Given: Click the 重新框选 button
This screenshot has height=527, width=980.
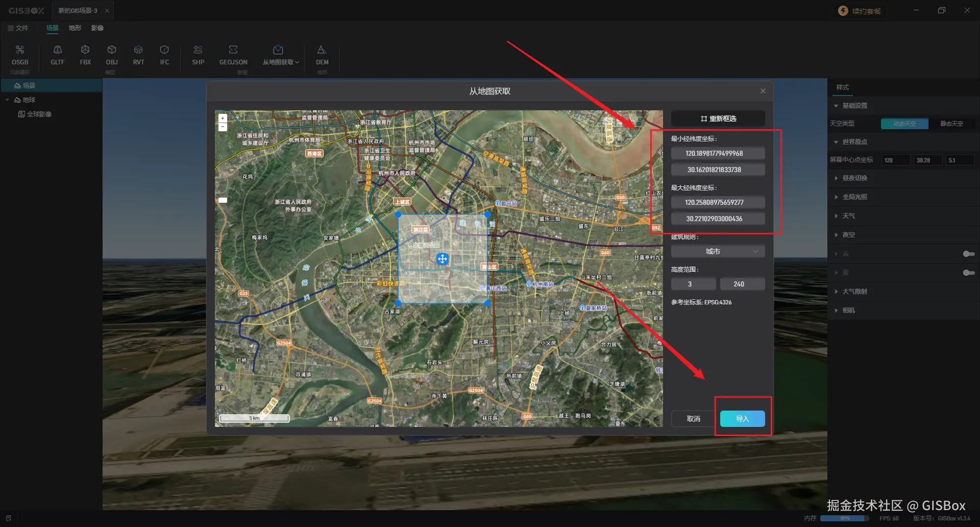Looking at the screenshot, I should [x=718, y=118].
